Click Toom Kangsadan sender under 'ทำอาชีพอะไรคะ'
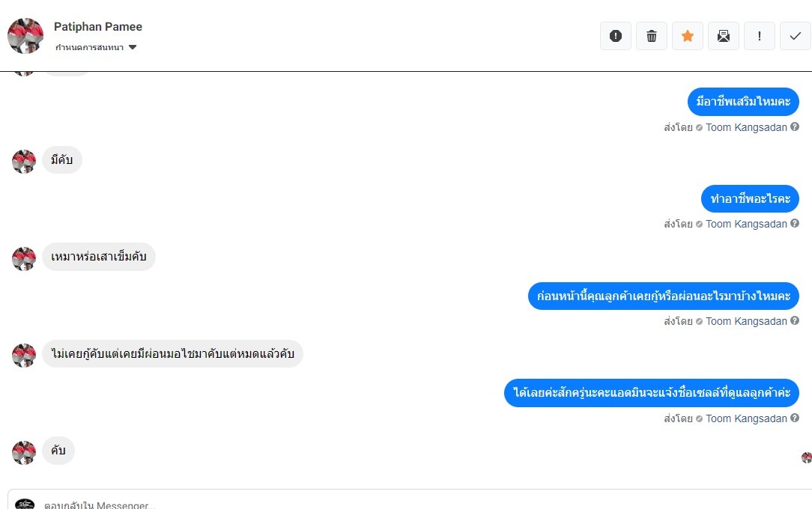 [x=746, y=224]
